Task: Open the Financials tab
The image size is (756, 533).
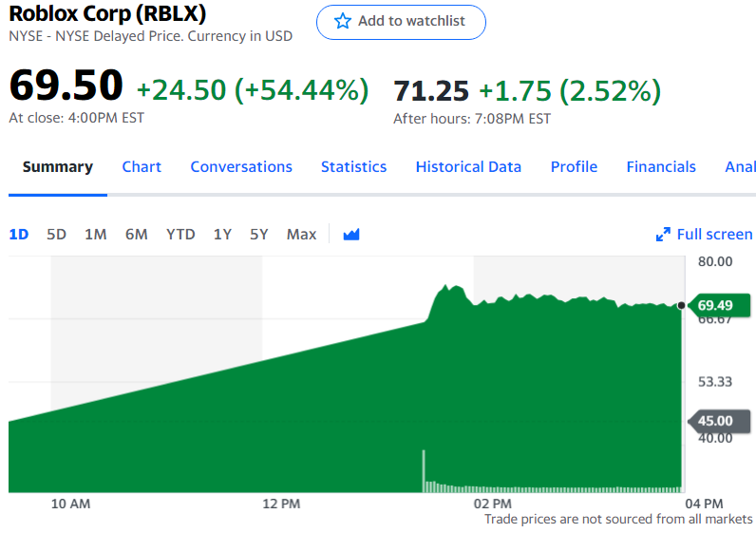Action: tap(661, 167)
